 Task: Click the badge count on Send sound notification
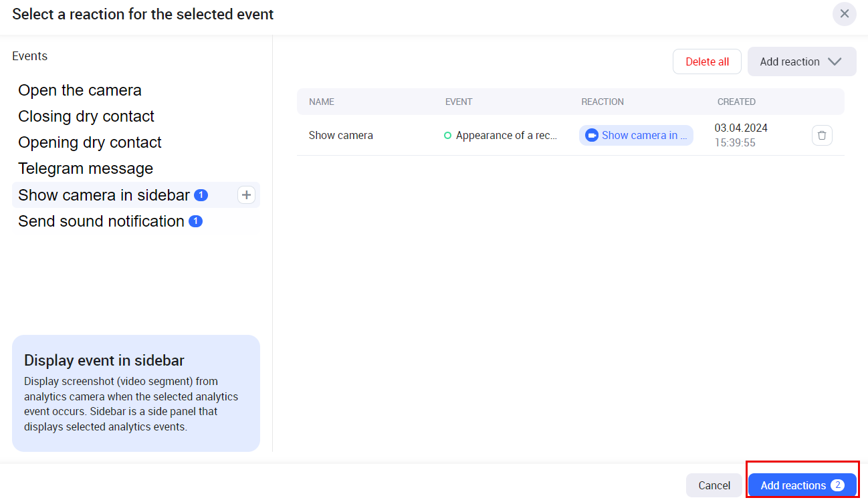(x=195, y=221)
